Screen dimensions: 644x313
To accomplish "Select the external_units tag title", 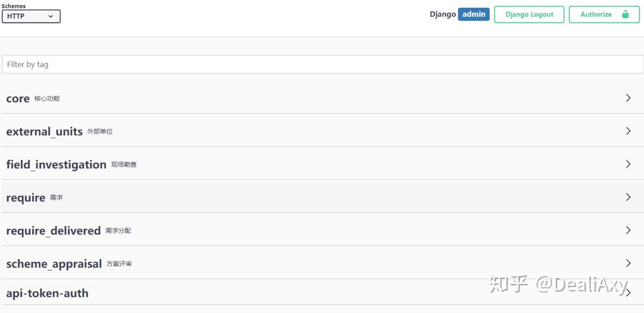I will click(x=44, y=132).
